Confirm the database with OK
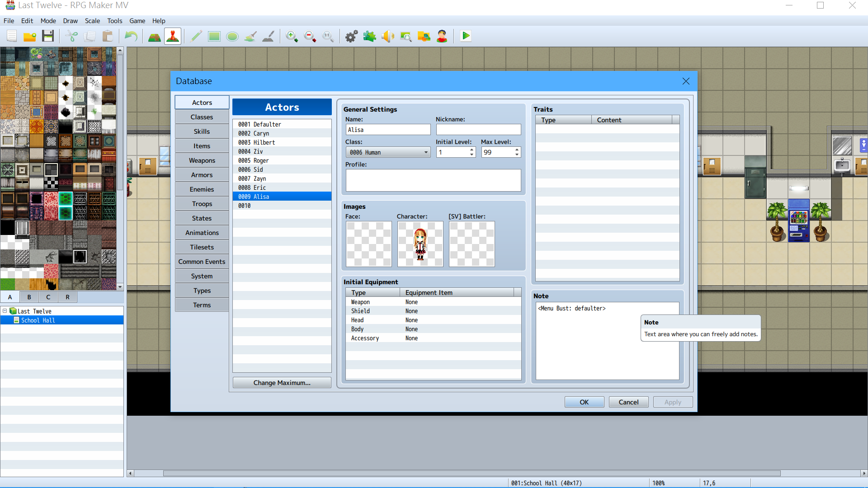868x488 pixels. point(584,402)
